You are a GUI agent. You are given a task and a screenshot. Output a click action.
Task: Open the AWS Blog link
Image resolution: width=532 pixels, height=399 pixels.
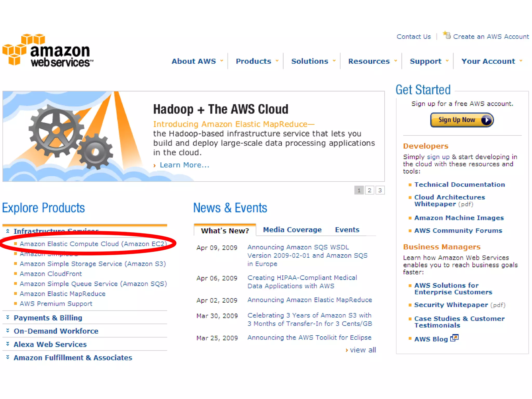(x=431, y=339)
